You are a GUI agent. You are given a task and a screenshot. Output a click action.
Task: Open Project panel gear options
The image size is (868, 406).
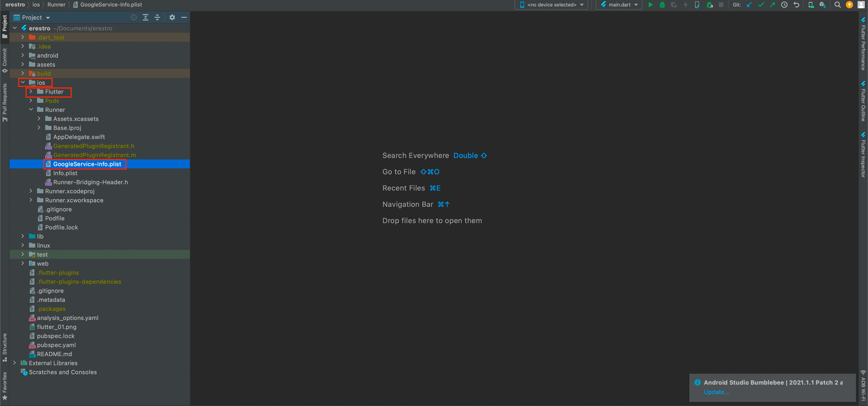[x=172, y=17]
